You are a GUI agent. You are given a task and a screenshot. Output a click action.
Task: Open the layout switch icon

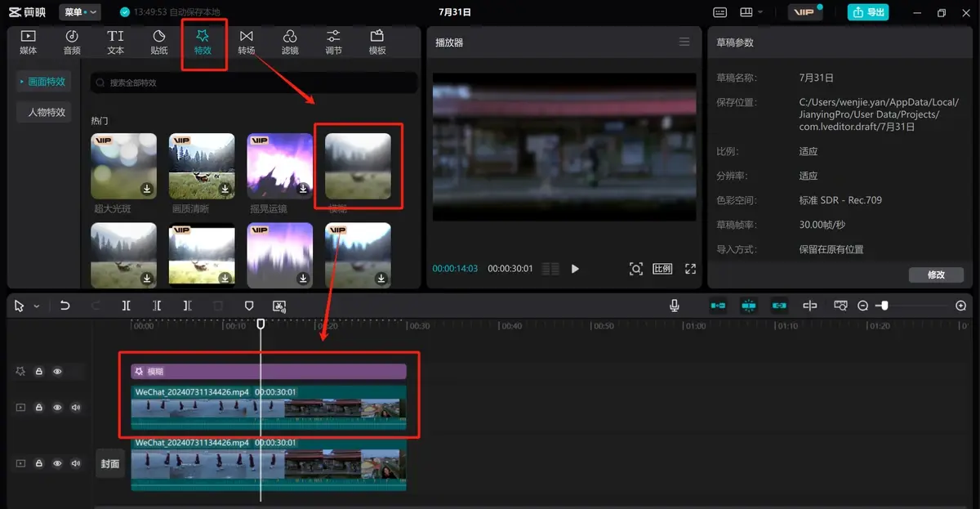click(x=746, y=12)
